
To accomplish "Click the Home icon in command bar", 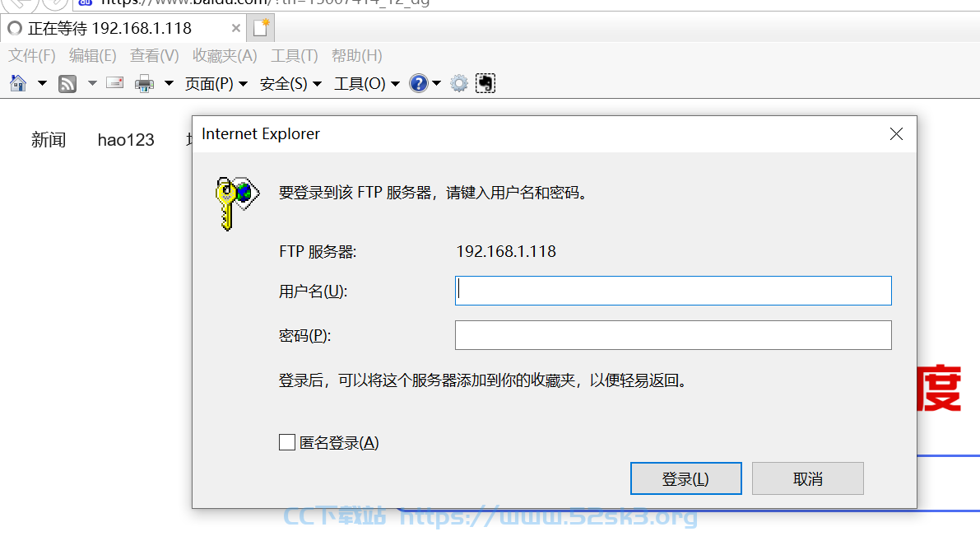I will tap(18, 83).
